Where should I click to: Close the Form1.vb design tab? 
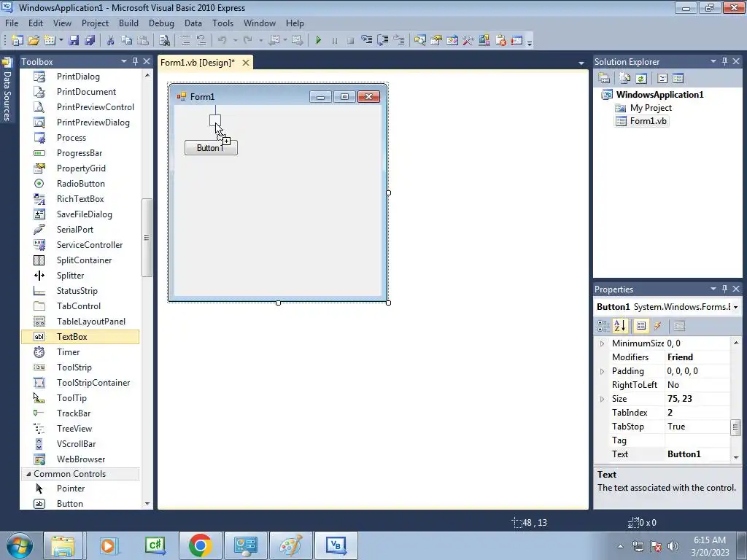[246, 63]
